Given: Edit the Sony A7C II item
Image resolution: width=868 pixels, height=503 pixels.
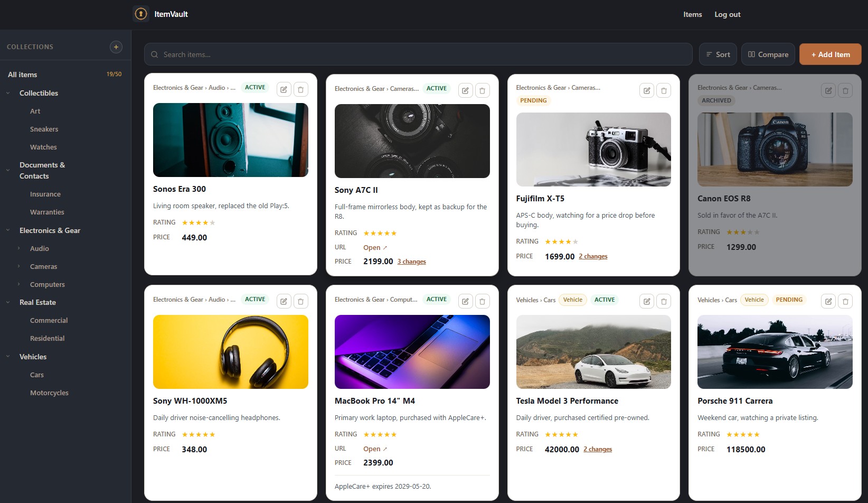Looking at the screenshot, I should point(466,90).
